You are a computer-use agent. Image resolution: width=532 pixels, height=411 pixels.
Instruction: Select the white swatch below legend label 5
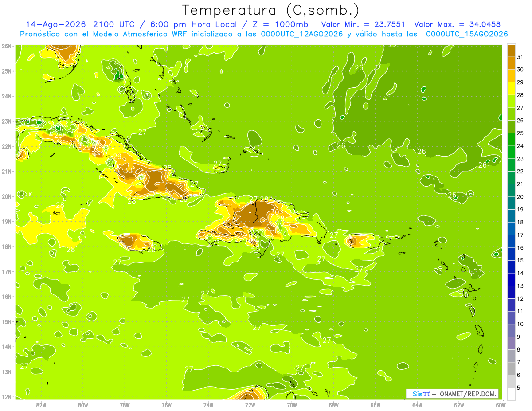(511, 394)
